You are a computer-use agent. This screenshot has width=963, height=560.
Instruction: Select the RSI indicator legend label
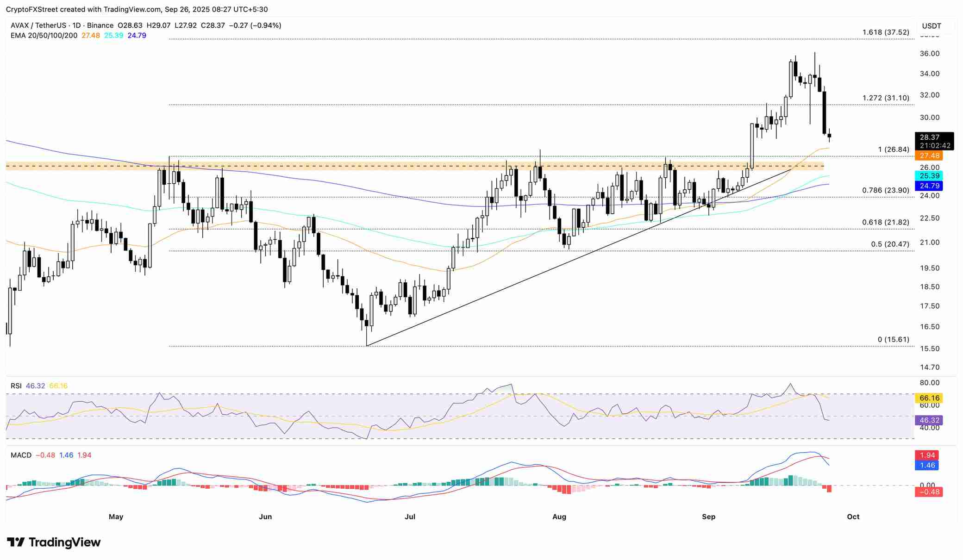16,386
